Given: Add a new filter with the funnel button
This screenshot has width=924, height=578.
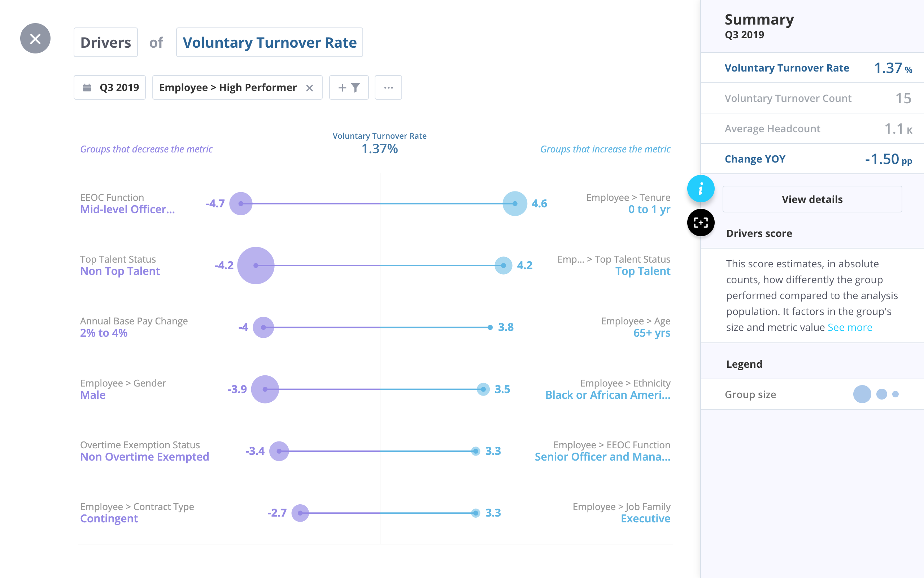Looking at the screenshot, I should pos(349,87).
